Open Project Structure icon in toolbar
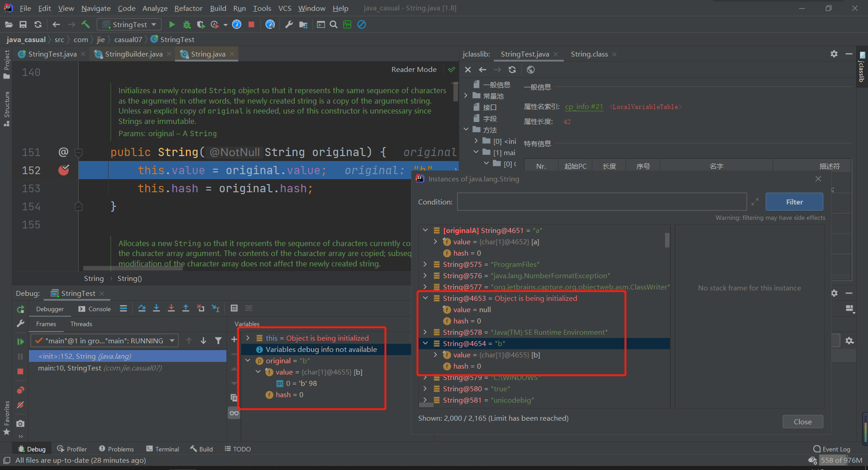The image size is (868, 470). 303,24
